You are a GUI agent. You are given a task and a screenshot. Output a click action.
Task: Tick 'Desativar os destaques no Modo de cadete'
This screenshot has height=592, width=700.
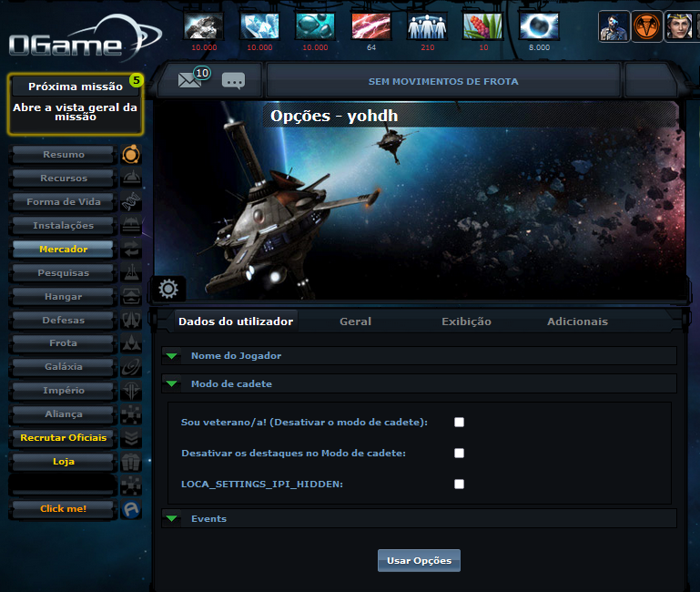(x=460, y=453)
